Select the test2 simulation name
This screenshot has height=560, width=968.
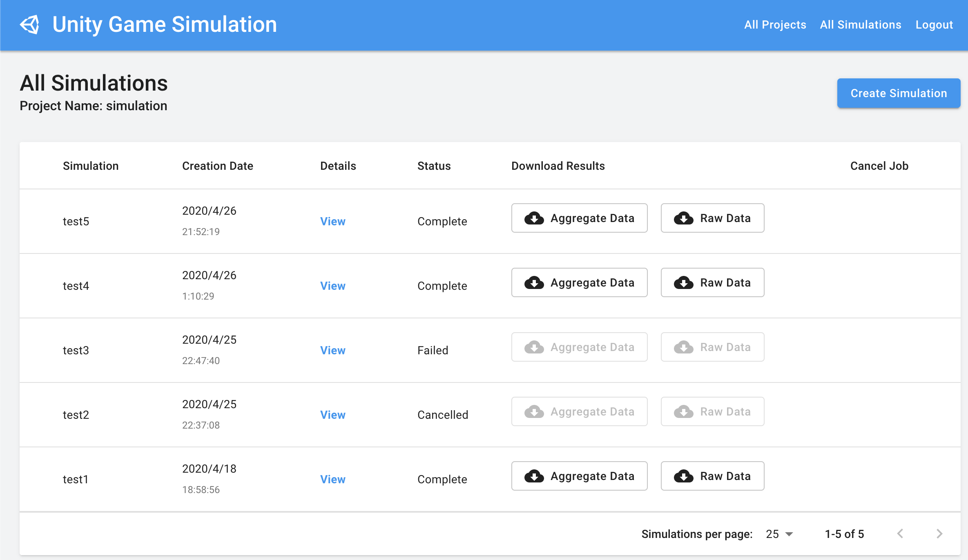(x=76, y=415)
